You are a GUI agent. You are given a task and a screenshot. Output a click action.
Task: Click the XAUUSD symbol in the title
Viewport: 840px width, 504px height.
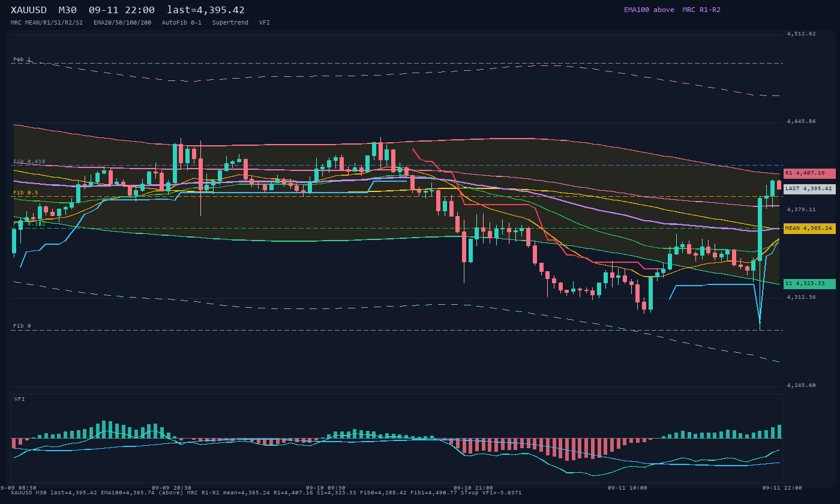[x=29, y=10]
